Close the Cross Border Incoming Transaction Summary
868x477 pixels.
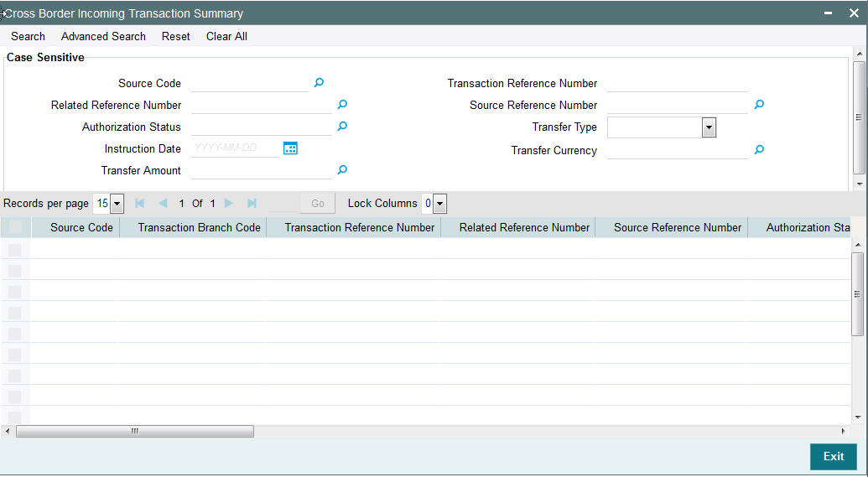click(854, 13)
